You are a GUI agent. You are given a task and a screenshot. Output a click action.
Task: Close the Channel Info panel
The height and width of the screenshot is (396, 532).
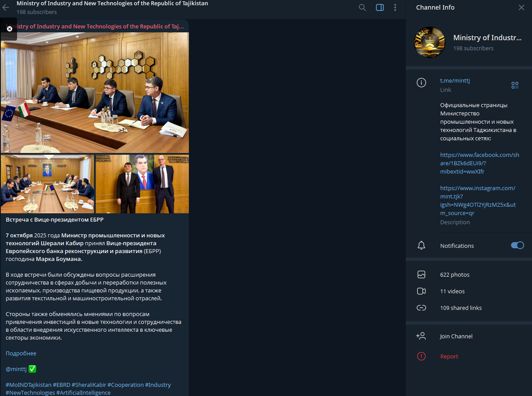click(x=521, y=7)
